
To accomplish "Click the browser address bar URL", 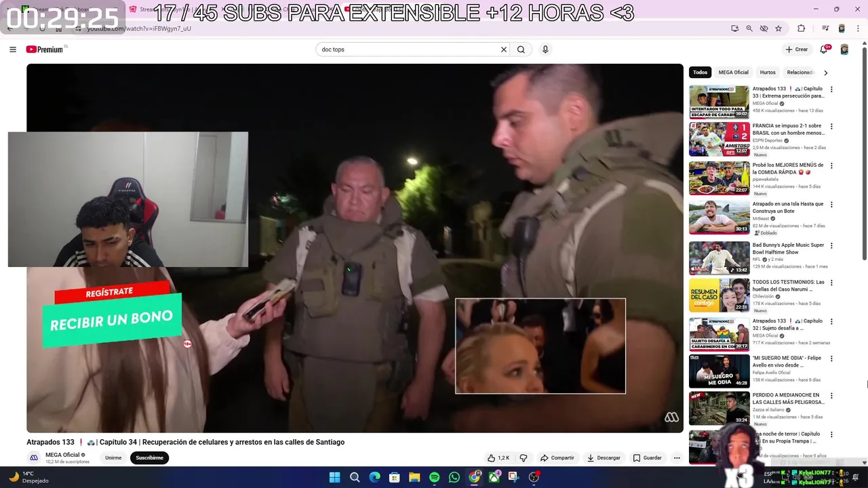I will tap(139, 29).
